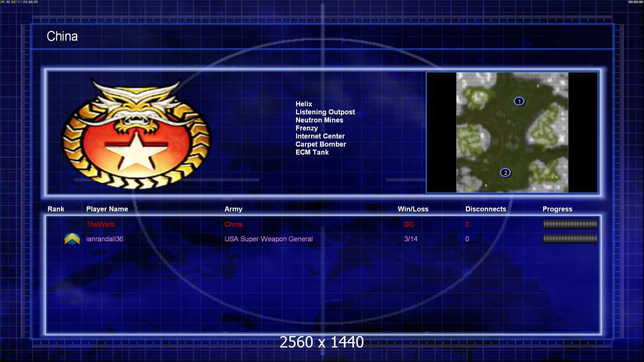This screenshot has height=362, width=644.
Task: Select start position 1 on minimap
Action: 519,101
